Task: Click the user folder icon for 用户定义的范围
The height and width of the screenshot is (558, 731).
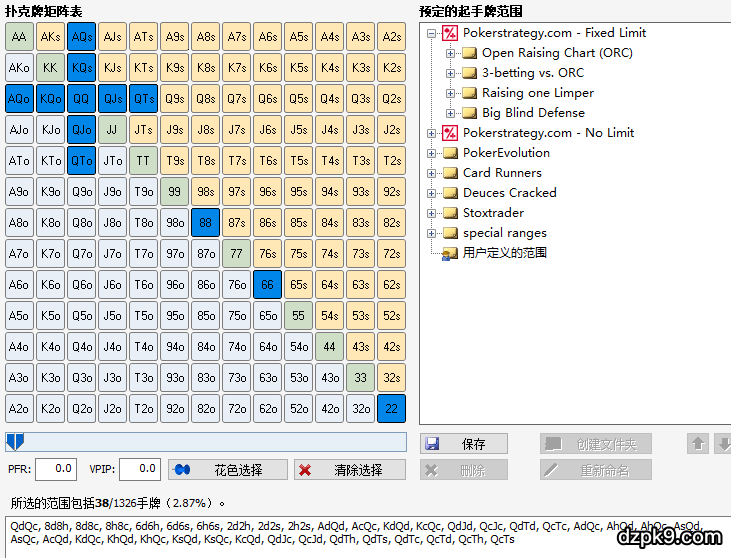Action: (450, 254)
